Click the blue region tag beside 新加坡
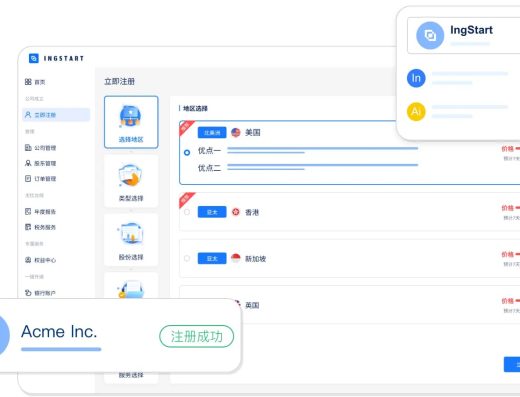 212,258
